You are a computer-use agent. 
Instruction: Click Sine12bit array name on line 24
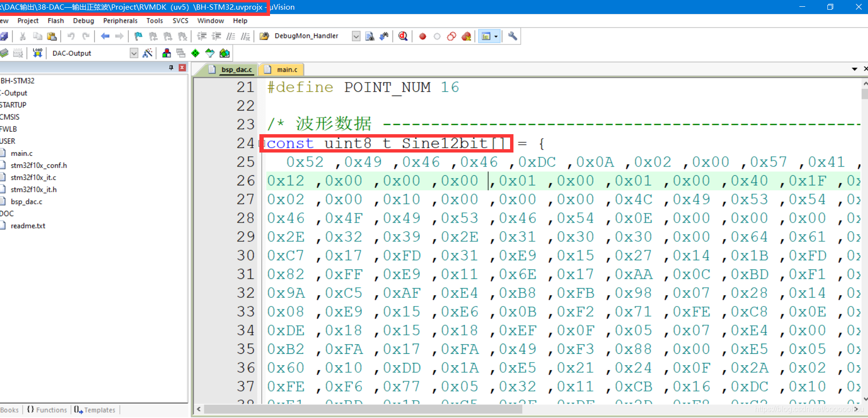pos(445,143)
